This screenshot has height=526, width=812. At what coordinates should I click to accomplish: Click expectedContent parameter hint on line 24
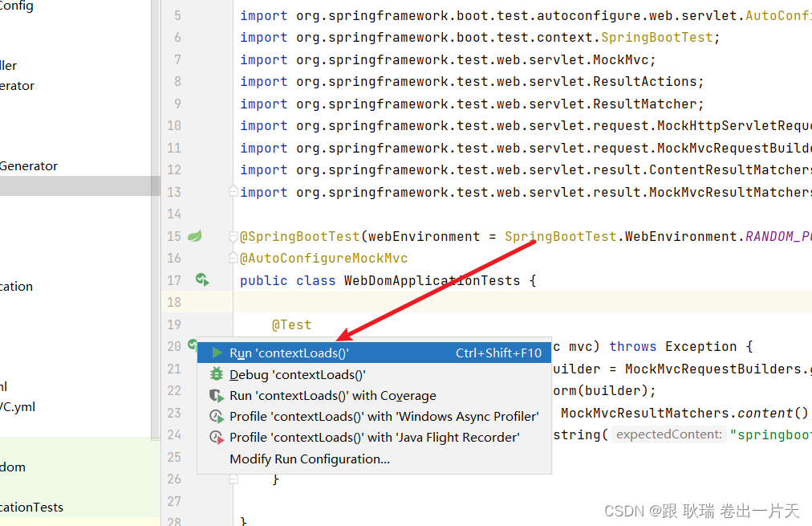[x=669, y=434]
